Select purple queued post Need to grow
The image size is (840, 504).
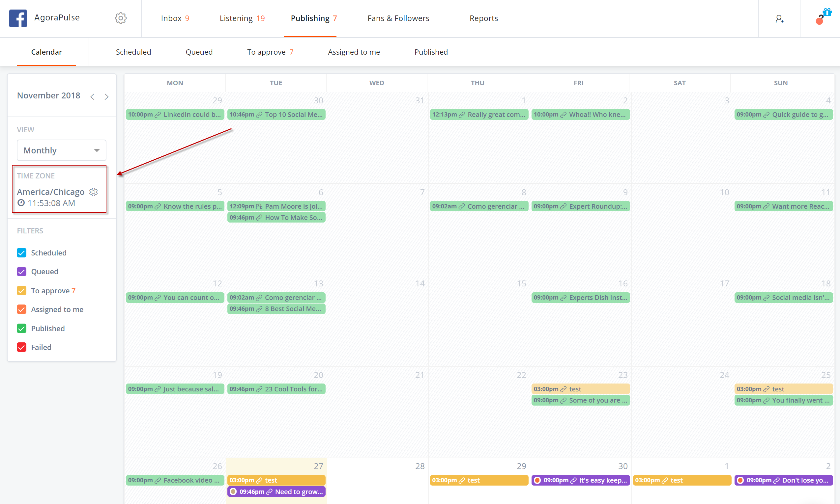pyautogui.click(x=276, y=491)
